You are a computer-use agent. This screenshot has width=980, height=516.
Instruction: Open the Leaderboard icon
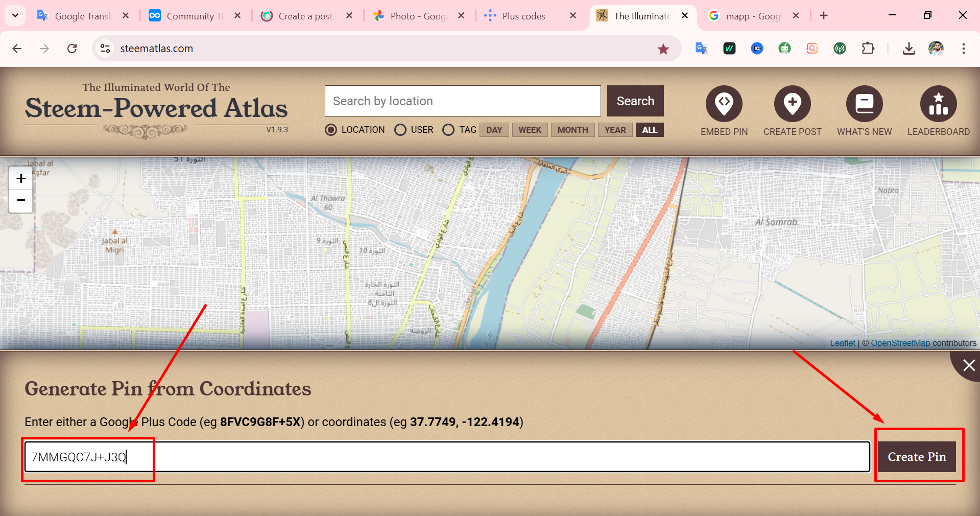(x=938, y=104)
